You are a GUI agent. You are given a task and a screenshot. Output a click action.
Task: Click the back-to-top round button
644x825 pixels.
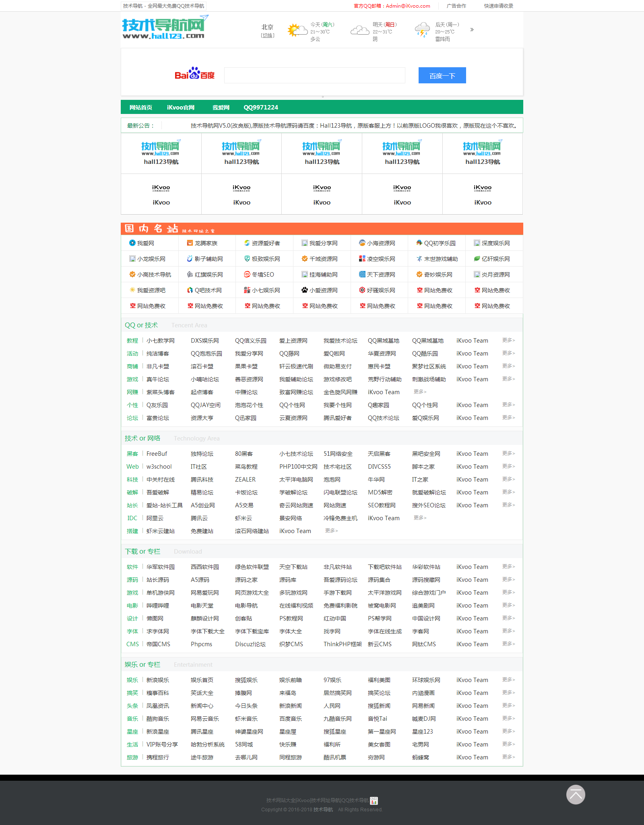576,794
